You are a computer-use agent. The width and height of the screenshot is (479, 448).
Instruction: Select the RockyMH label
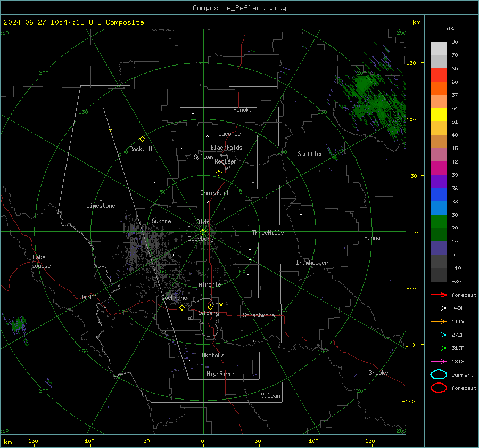[x=141, y=149]
